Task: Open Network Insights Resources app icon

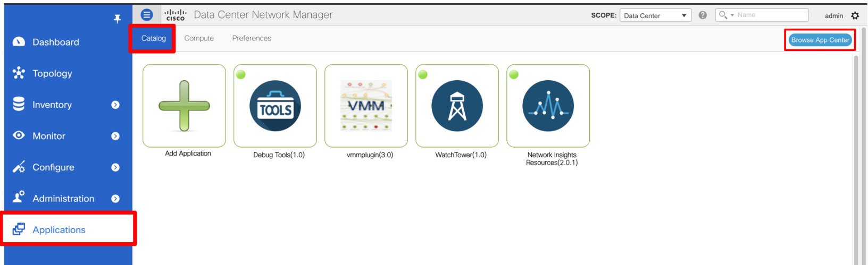Action: click(548, 106)
